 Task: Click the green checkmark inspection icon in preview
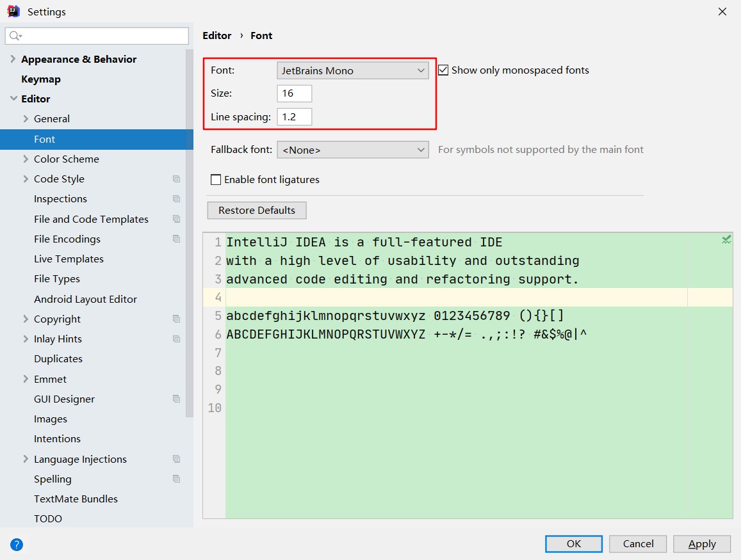click(726, 240)
